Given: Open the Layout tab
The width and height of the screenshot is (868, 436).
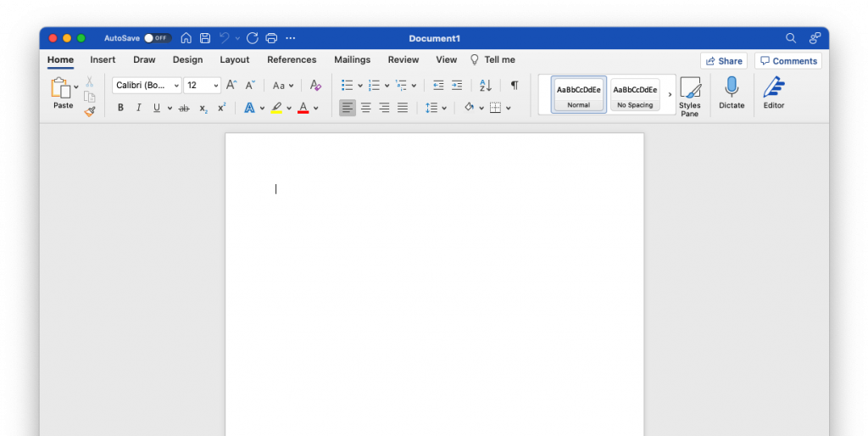Looking at the screenshot, I should coord(235,59).
